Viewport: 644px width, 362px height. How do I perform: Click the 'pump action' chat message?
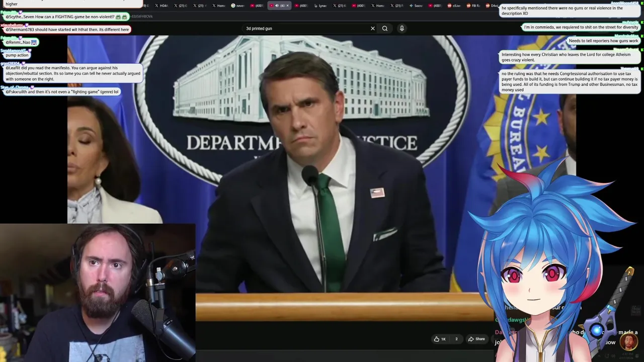coord(17,55)
